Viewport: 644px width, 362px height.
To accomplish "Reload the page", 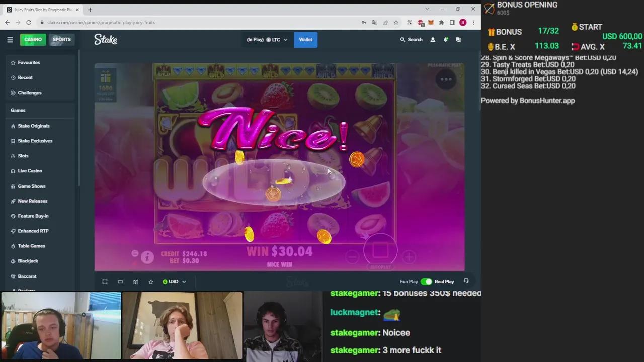I will point(29,22).
